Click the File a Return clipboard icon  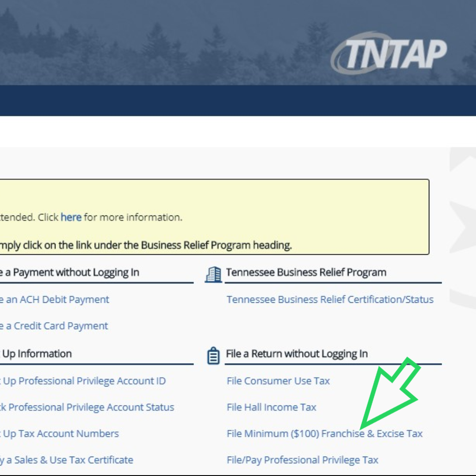213,356
